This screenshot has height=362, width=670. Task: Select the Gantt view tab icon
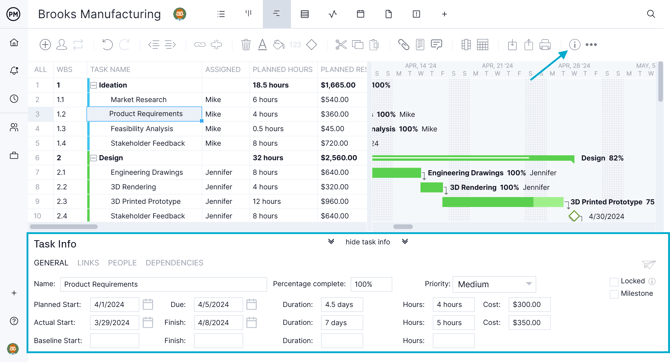pyautogui.click(x=277, y=14)
